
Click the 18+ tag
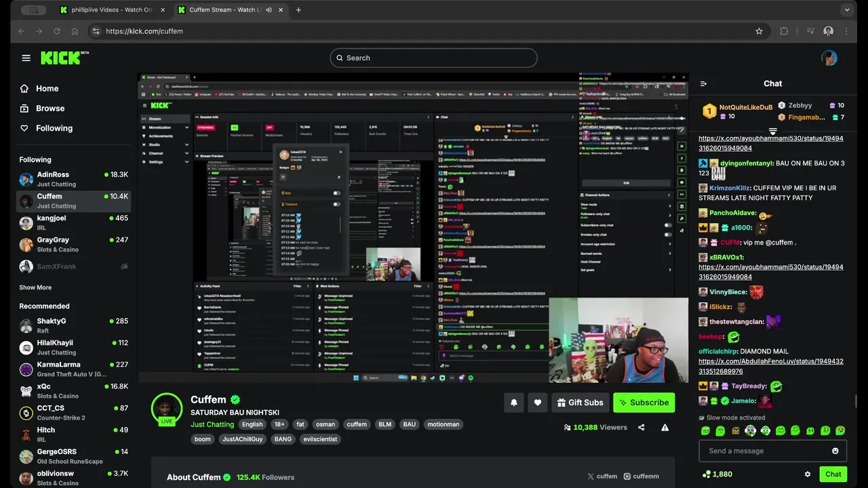tap(279, 424)
